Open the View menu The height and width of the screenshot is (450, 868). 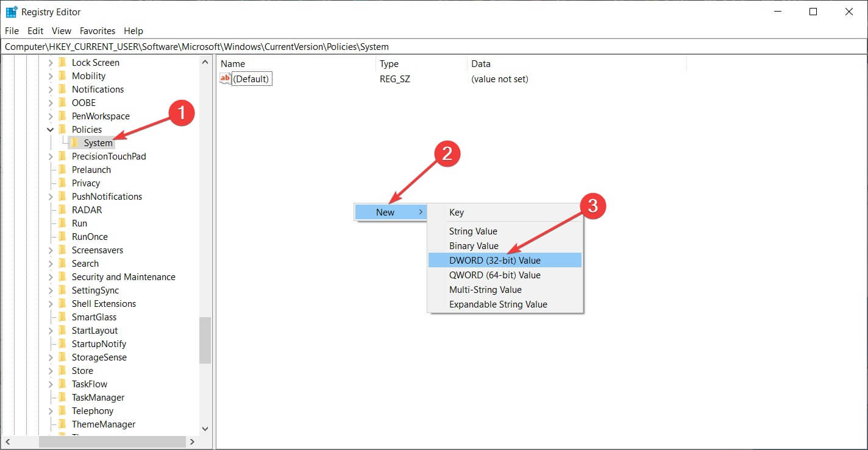pos(62,30)
